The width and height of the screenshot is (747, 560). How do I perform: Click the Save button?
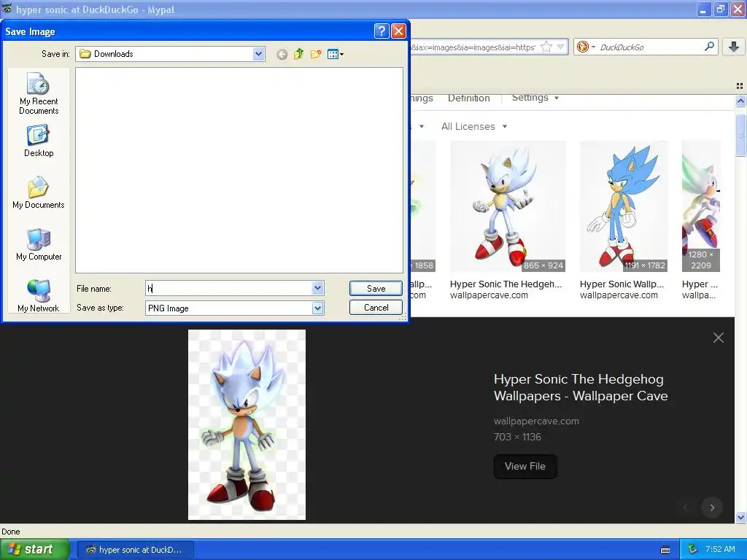[x=376, y=289]
